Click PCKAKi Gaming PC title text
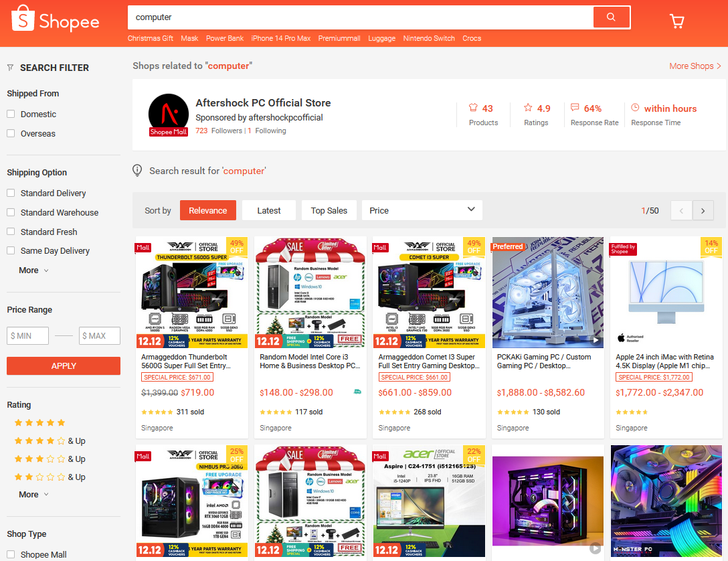Screen dimensions: 728x561 tap(544, 362)
